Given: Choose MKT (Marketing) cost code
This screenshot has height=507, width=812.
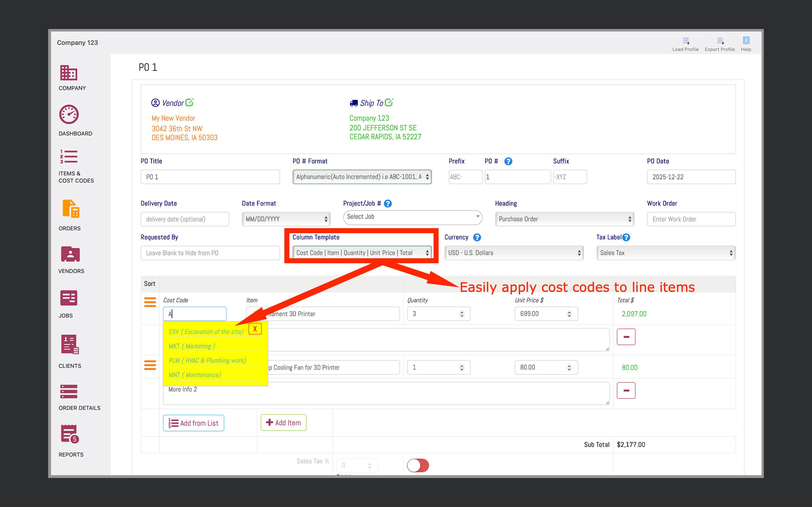Looking at the screenshot, I should (x=192, y=346).
